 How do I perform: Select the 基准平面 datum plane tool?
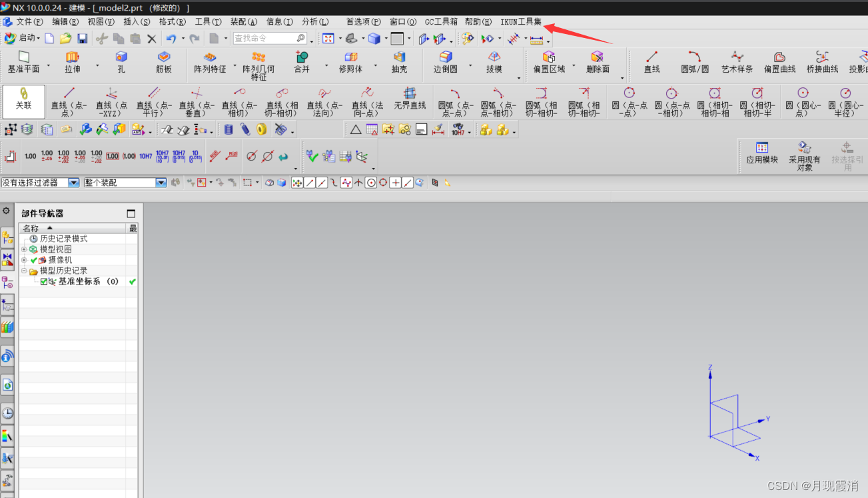pos(24,63)
